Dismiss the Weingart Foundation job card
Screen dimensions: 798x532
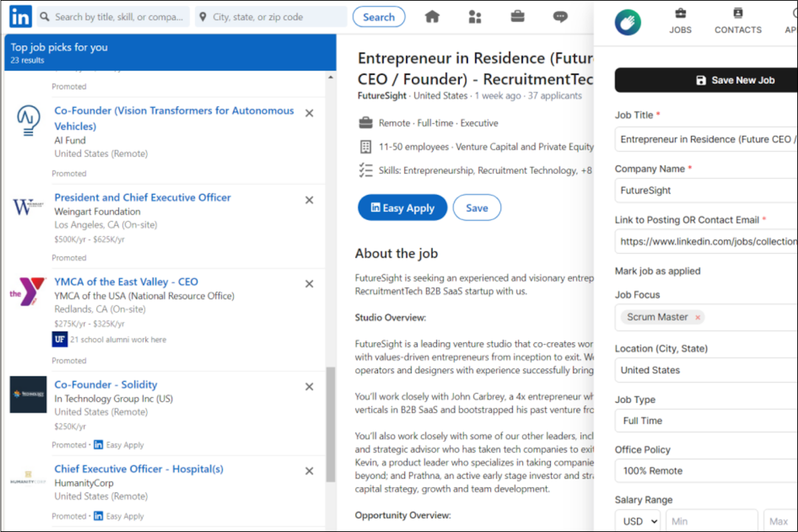[x=309, y=199]
